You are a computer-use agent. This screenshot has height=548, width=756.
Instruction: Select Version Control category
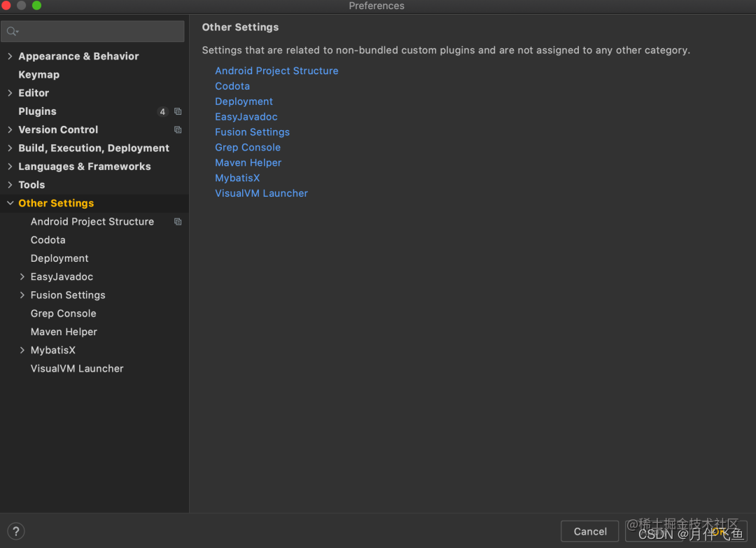58,129
